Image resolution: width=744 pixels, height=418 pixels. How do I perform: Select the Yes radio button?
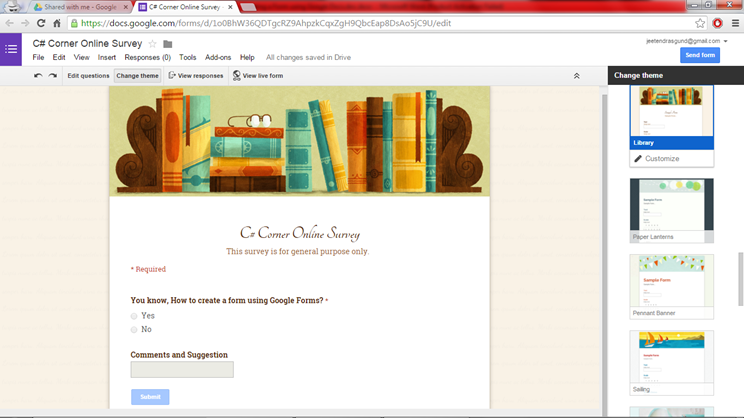point(134,316)
